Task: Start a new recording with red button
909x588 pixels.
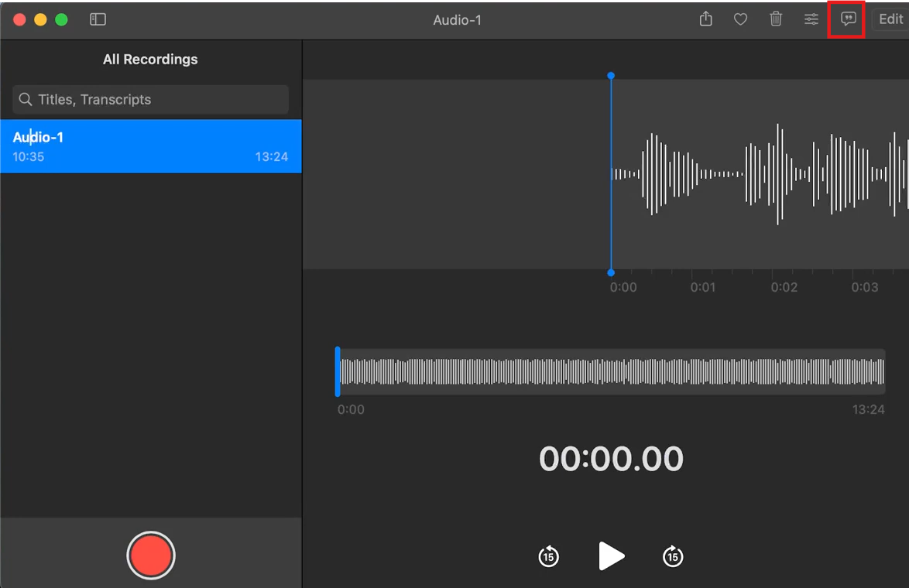Action: (151, 555)
